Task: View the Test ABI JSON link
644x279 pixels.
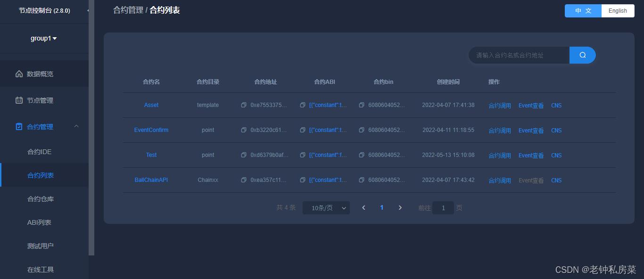Action: (x=328, y=155)
